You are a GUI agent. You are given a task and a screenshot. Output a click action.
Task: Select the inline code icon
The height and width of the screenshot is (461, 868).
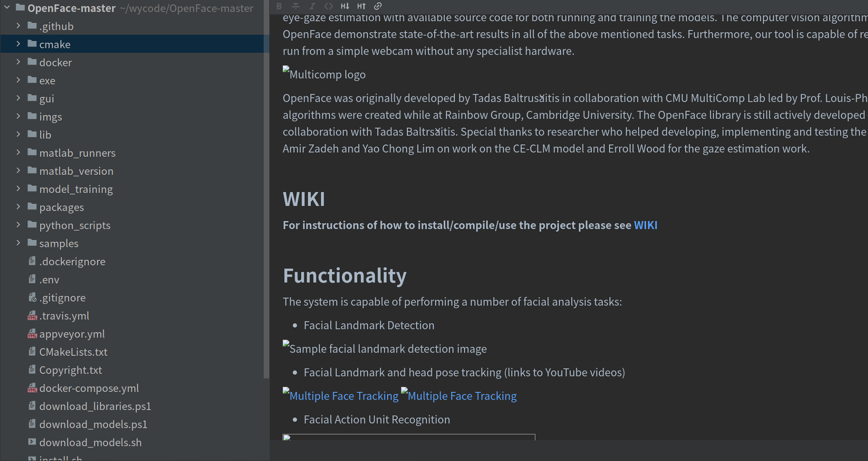click(x=328, y=6)
